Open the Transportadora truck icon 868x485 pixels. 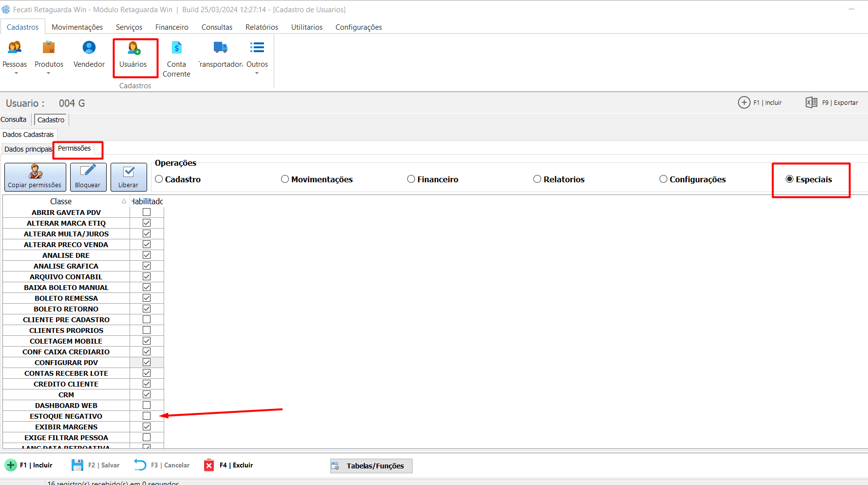(x=221, y=49)
